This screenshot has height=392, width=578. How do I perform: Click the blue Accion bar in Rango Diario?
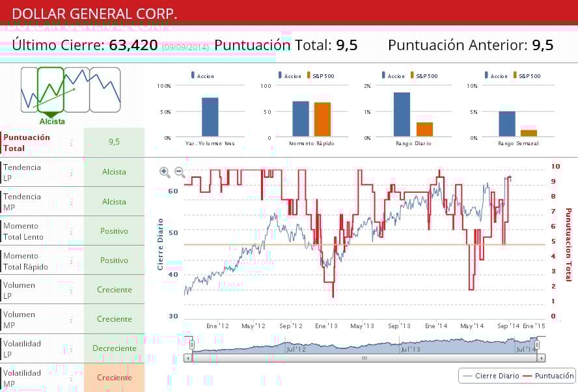(402, 115)
